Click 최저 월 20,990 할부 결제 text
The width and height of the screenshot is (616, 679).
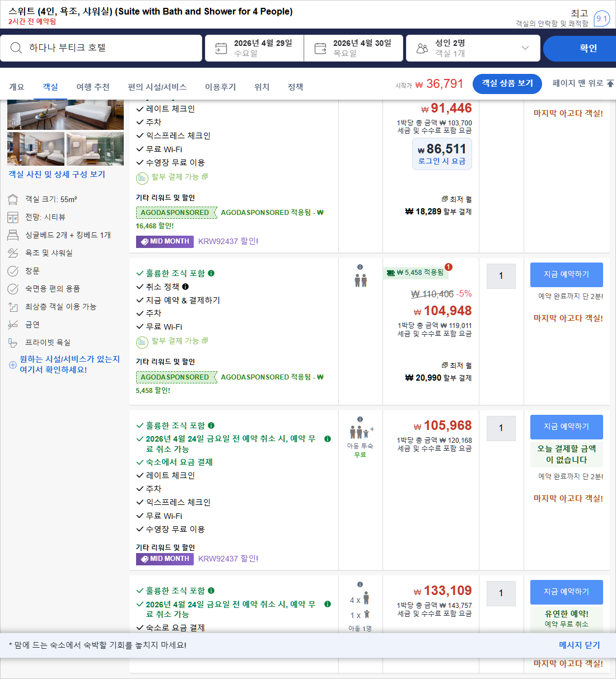click(x=438, y=372)
